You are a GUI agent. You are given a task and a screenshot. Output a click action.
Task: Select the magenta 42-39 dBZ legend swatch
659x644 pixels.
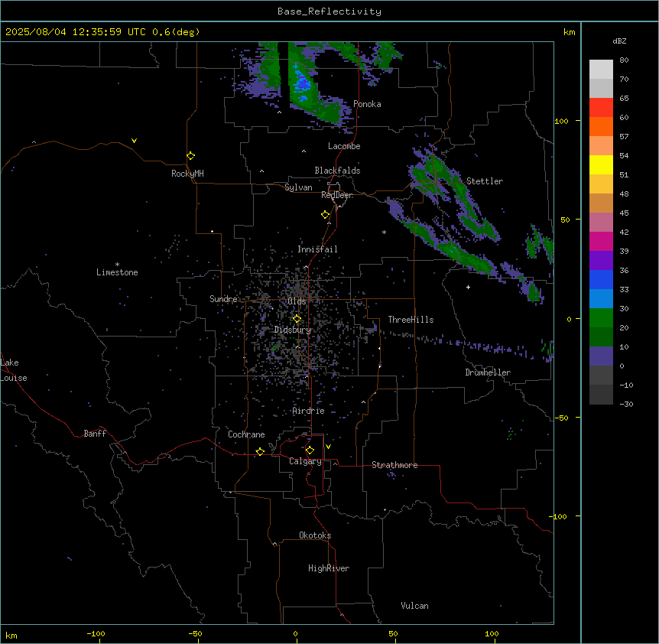(x=601, y=241)
